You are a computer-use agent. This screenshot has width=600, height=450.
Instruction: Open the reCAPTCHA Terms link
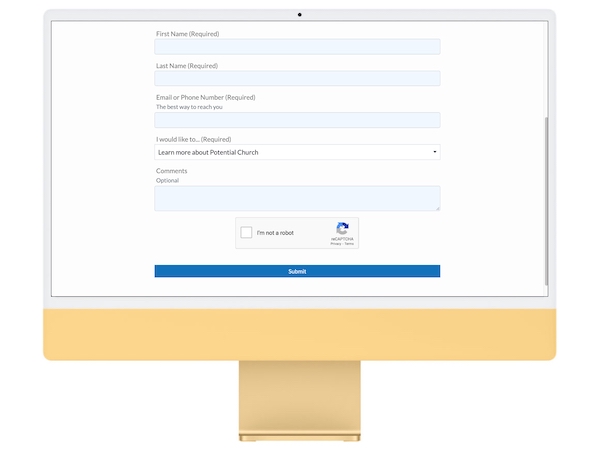pos(348,244)
